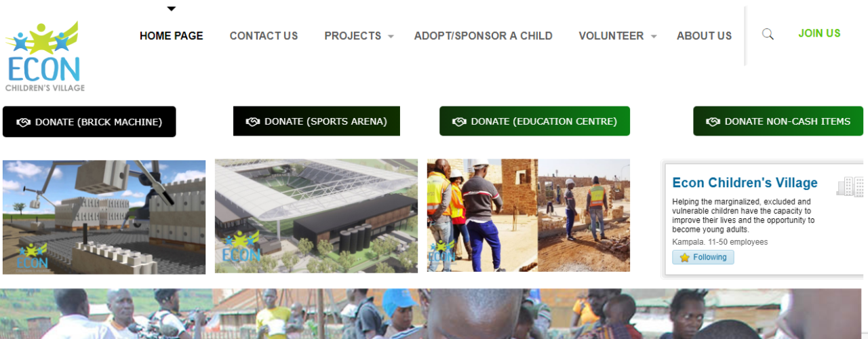Expand the Projects dropdown arrow
The width and height of the screenshot is (868, 339).
391,37
